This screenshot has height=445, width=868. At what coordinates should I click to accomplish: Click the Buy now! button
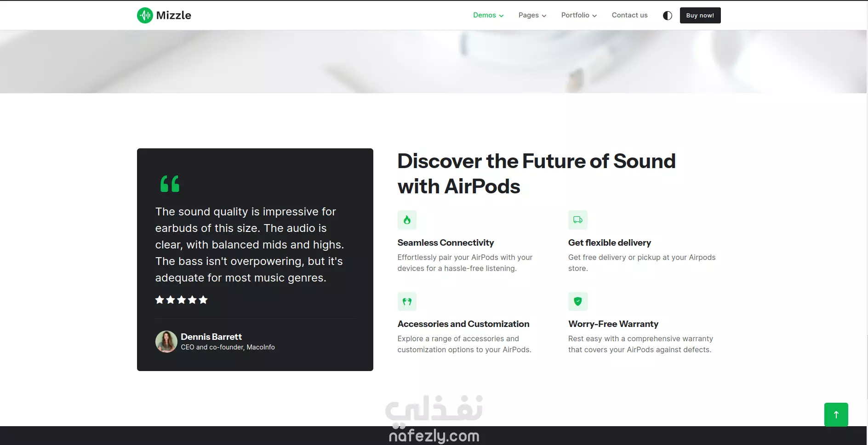point(700,15)
